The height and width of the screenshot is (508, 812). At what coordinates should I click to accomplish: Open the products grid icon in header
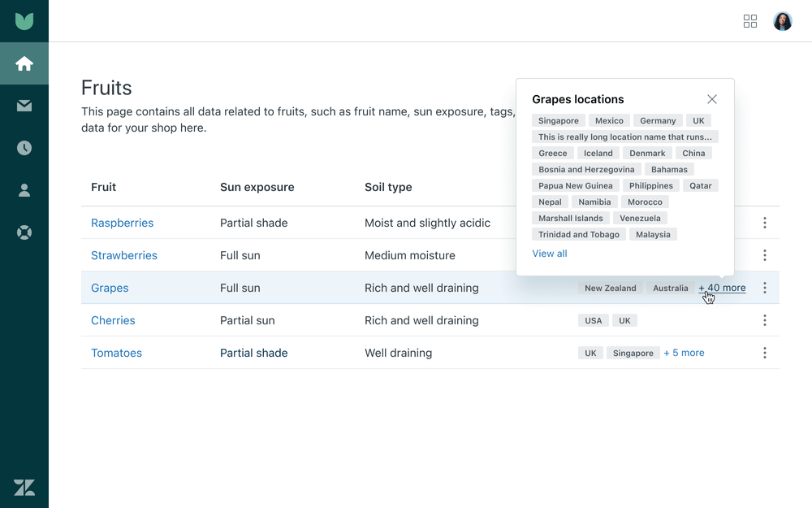(x=749, y=21)
